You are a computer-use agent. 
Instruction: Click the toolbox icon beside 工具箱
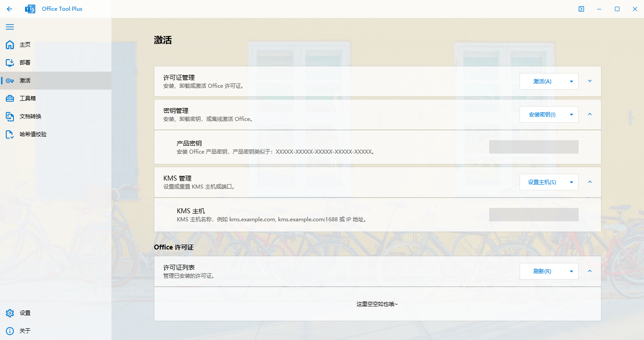click(x=10, y=99)
